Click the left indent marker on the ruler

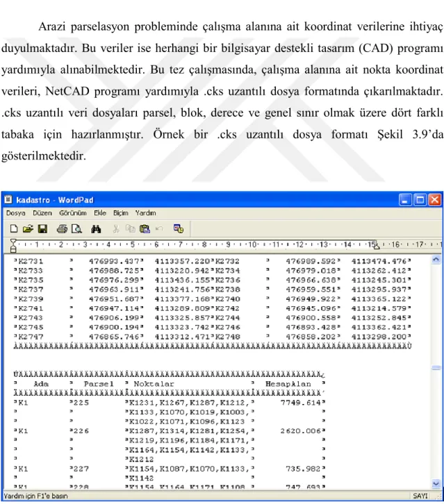click(13, 246)
